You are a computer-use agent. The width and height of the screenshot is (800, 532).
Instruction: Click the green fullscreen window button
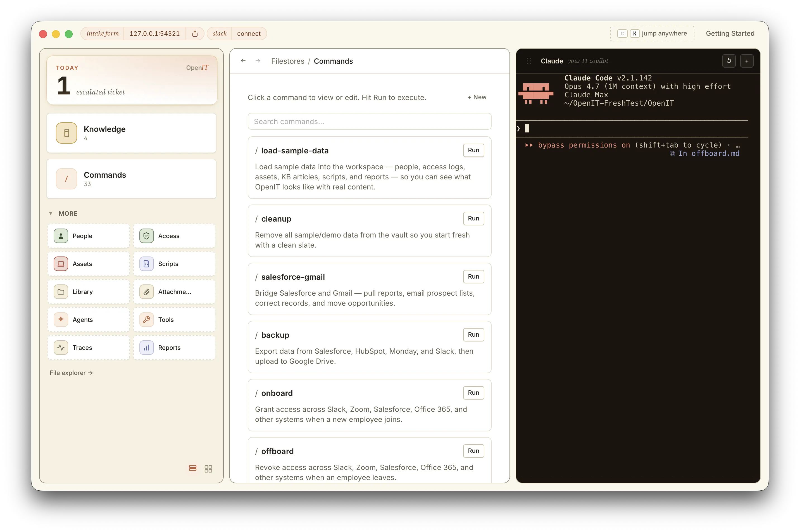click(69, 34)
